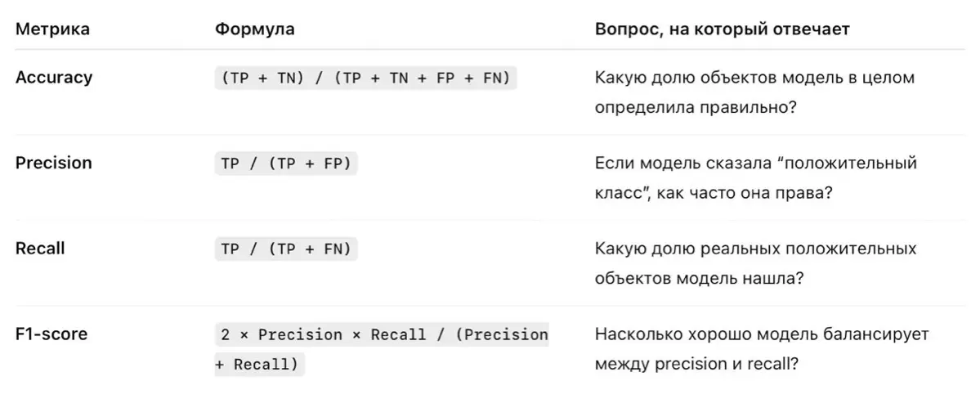Click the text "между precision и recall?"
Image resolution: width=980 pixels, height=408 pixels.
pyautogui.click(x=697, y=364)
